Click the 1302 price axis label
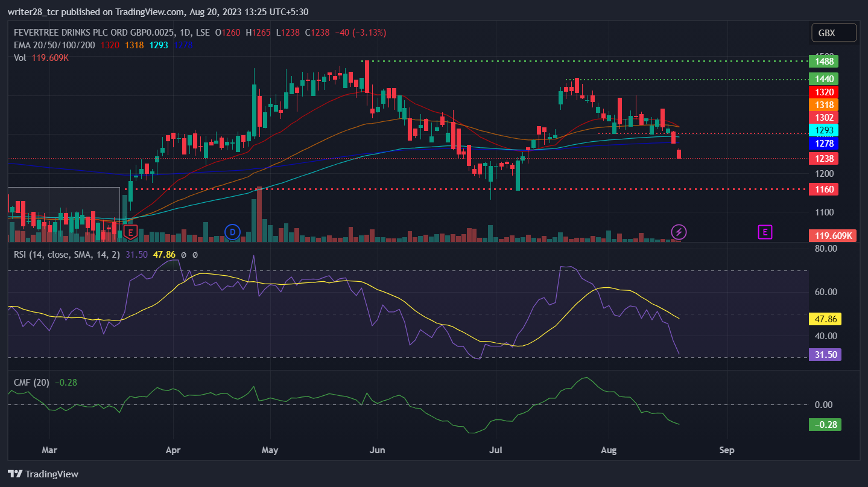The image size is (868, 487). click(x=824, y=118)
